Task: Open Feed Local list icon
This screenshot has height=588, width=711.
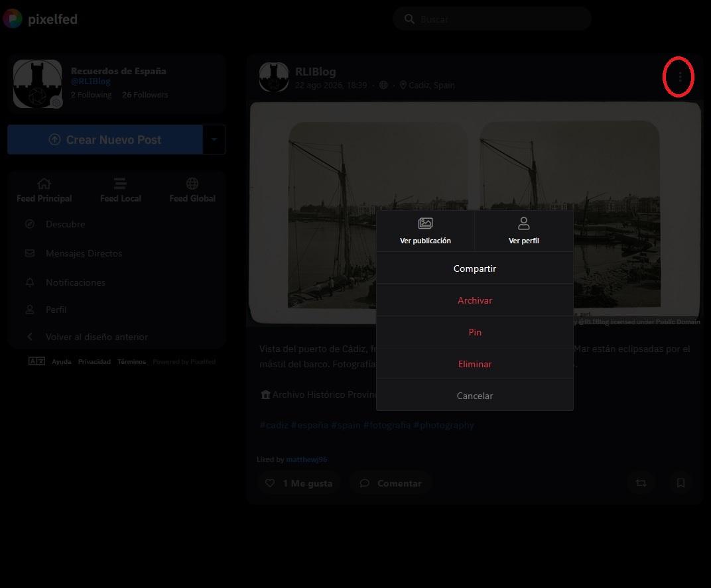Action: [119, 184]
